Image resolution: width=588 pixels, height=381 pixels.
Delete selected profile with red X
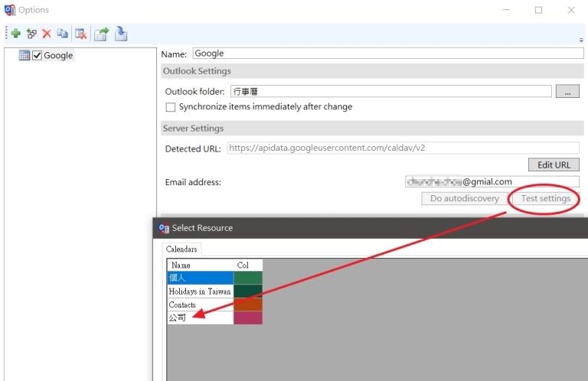click(47, 34)
